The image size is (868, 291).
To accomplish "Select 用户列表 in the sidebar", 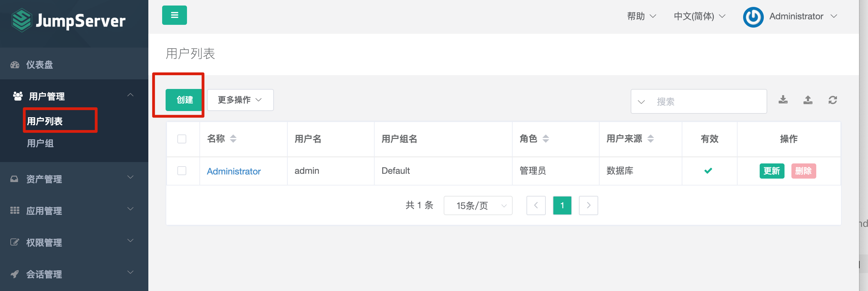I will tap(45, 121).
